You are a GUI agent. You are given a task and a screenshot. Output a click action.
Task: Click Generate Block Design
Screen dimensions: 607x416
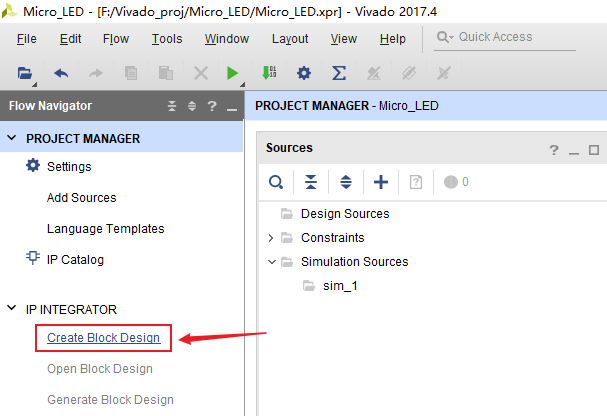(x=110, y=400)
